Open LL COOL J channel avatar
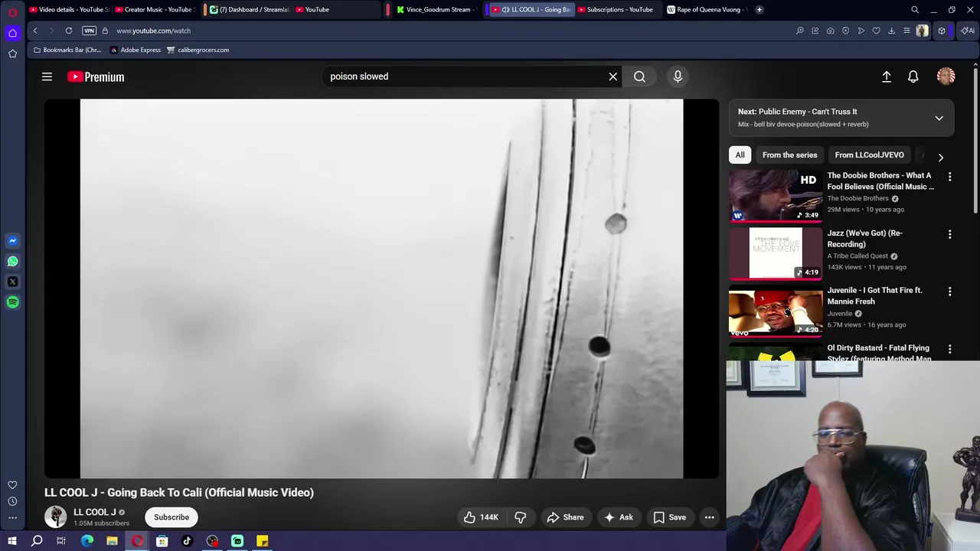Screen dimensions: 980x551 coord(55,517)
